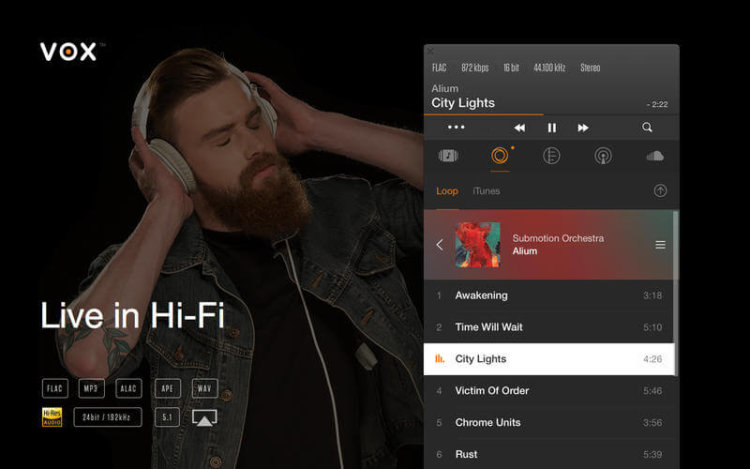The image size is (750, 469).
Task: Open the SoundCloud source icon
Action: [655, 156]
